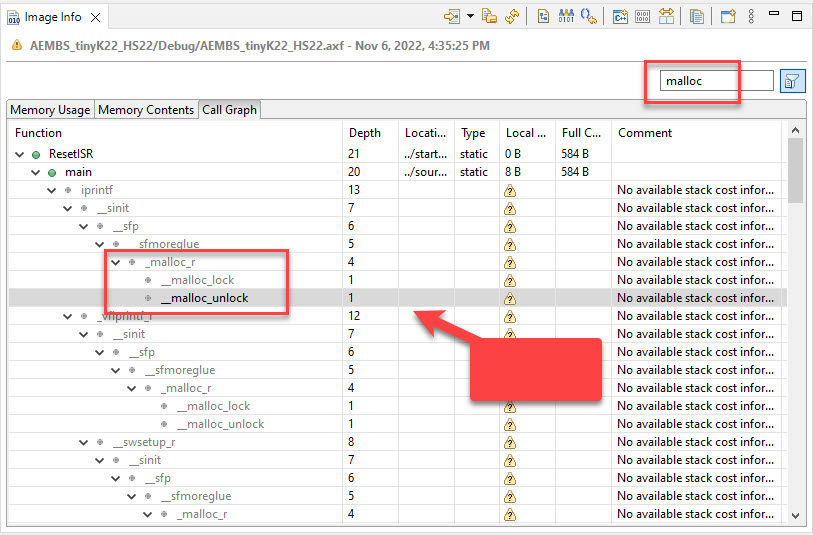The image size is (813, 535).
Task: Open the three-dot view menu
Action: click(x=752, y=16)
